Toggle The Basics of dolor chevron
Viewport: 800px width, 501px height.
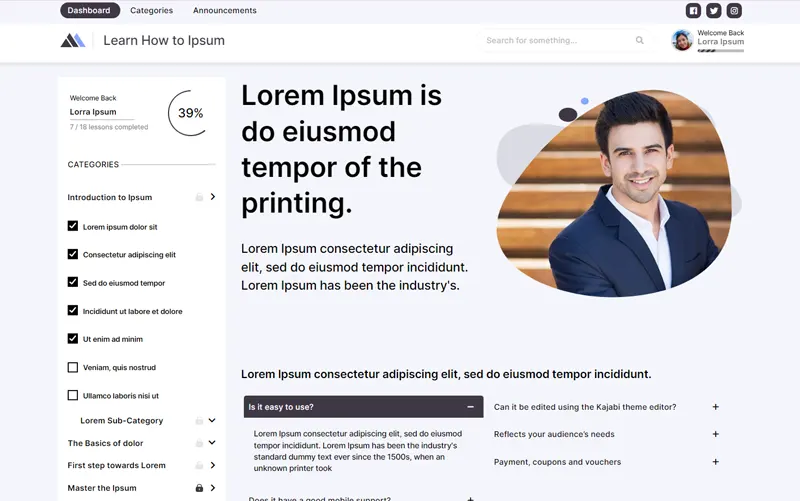[212, 443]
